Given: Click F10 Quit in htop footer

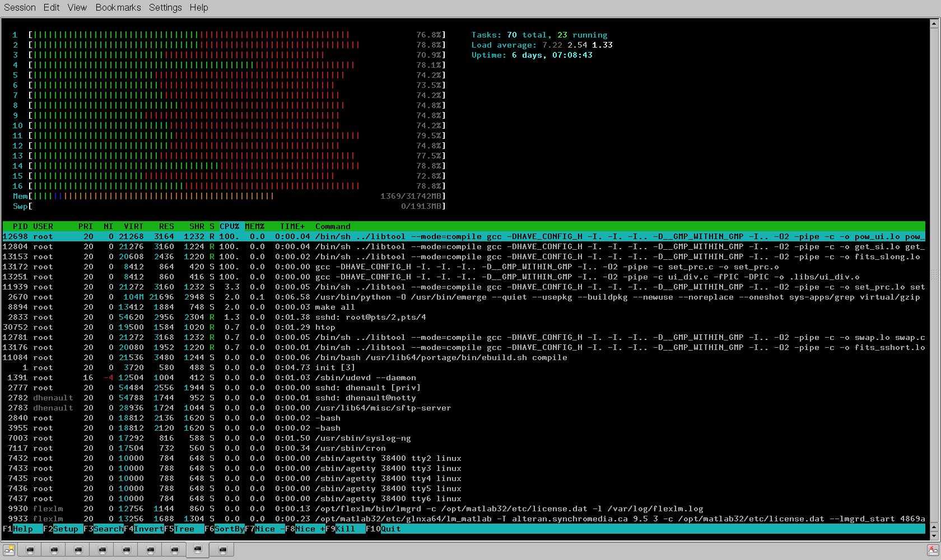Looking at the screenshot, I should tap(390, 529).
